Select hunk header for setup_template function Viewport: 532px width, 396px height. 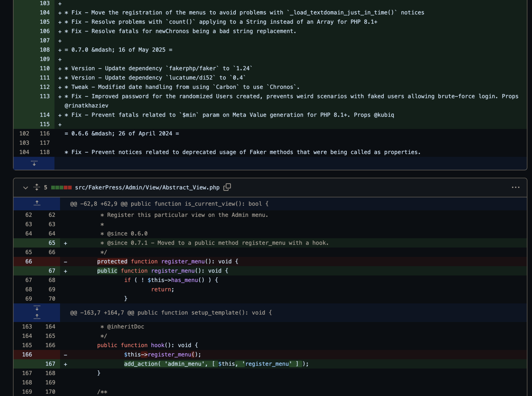171,313
